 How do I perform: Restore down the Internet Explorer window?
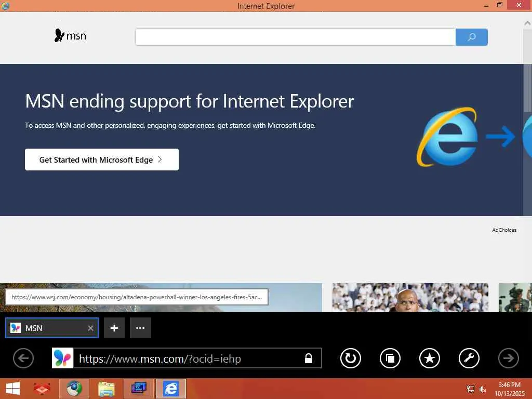pyautogui.click(x=499, y=5)
